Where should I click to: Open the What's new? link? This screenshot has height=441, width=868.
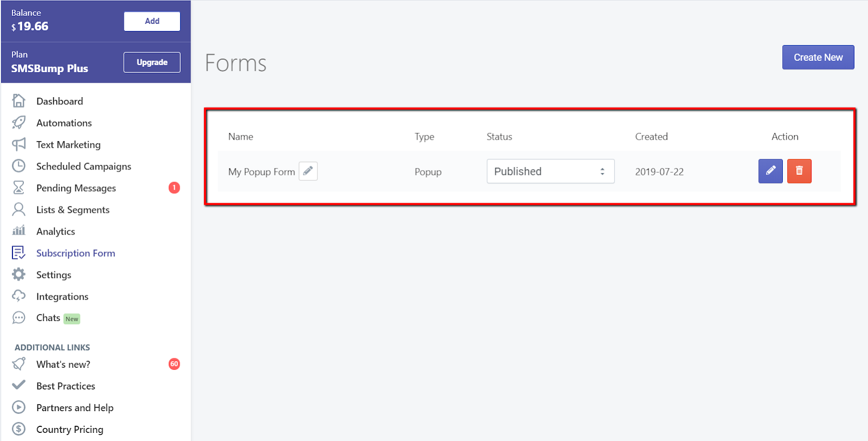point(63,364)
